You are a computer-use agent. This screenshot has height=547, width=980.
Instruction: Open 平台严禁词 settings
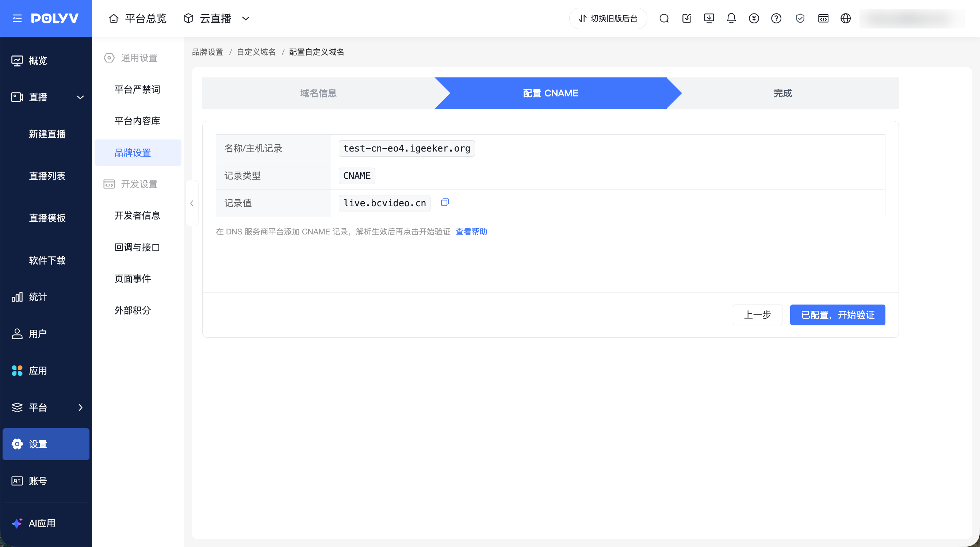pyautogui.click(x=138, y=89)
